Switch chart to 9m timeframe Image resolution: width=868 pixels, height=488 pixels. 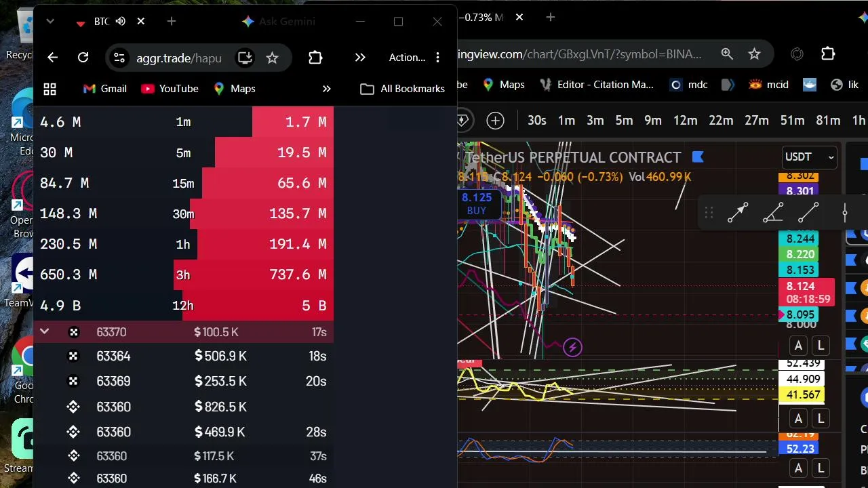[x=652, y=121]
